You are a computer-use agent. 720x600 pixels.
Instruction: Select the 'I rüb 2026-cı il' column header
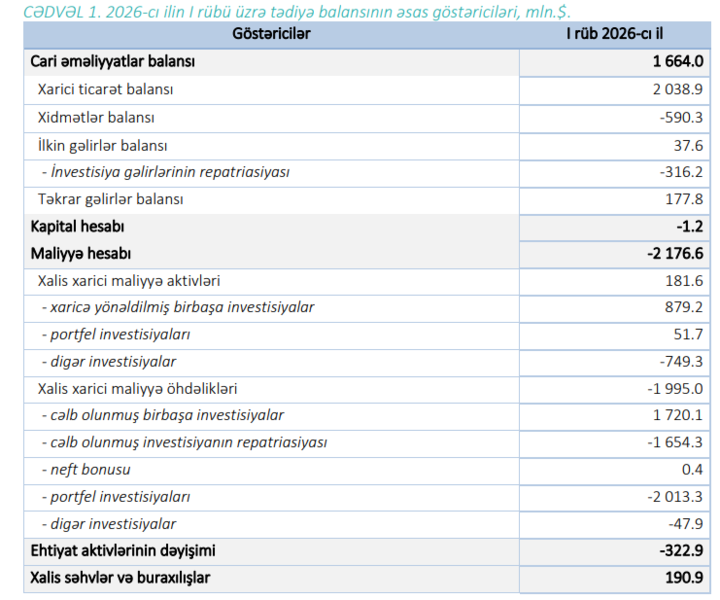pyautogui.click(x=614, y=34)
